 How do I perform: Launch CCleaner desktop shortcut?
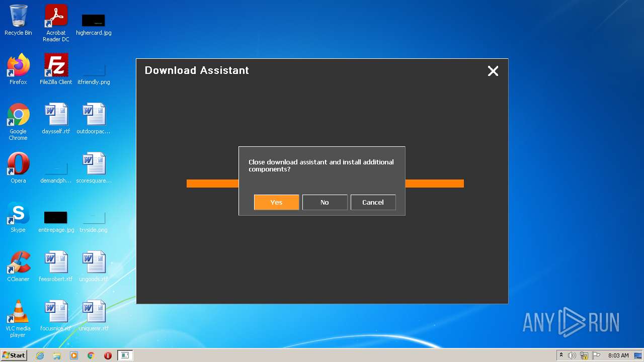pos(18,266)
